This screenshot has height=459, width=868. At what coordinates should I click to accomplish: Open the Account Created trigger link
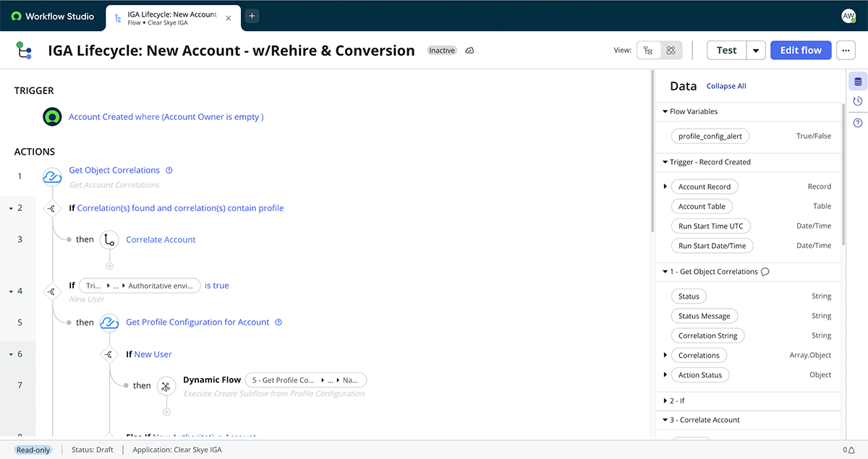[166, 116]
